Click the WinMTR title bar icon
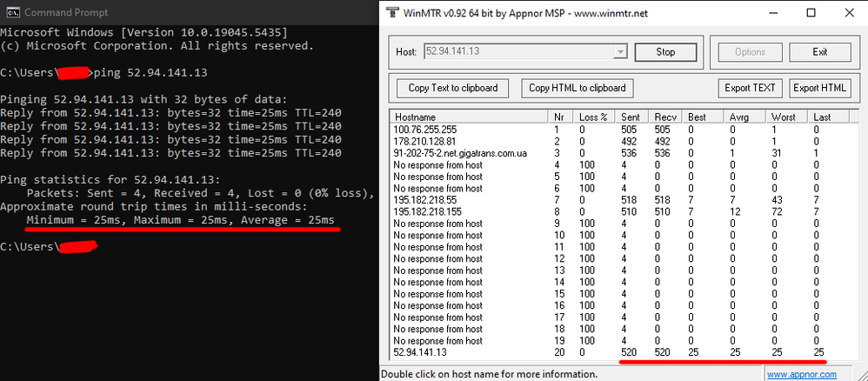This screenshot has width=868, height=381. pos(392,14)
